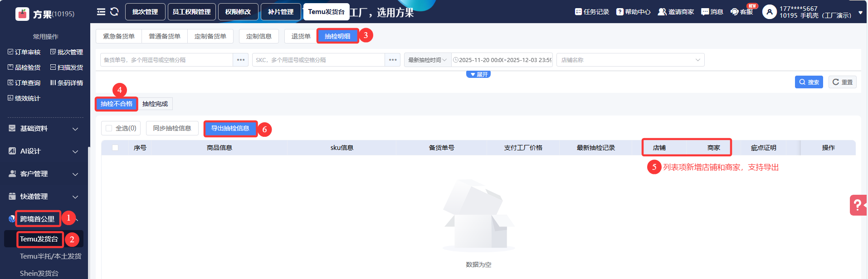Switch to Temu发货台 top tab
The width and height of the screenshot is (868, 279).
(326, 12)
